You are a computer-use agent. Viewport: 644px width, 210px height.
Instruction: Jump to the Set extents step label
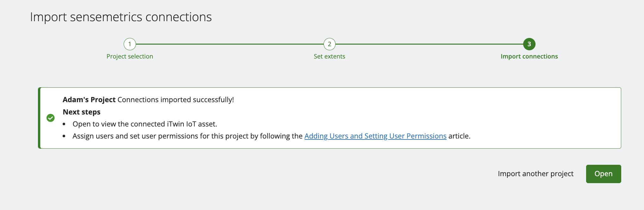pos(329,57)
